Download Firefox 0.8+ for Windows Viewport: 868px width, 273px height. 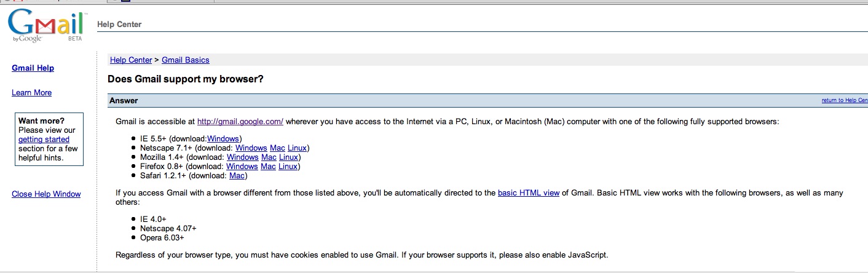(242, 167)
